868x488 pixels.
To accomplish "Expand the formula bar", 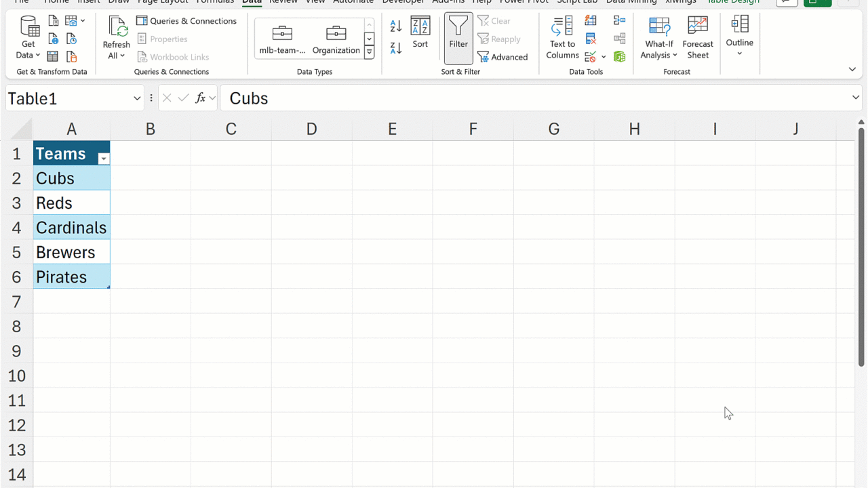I will pos(855,98).
